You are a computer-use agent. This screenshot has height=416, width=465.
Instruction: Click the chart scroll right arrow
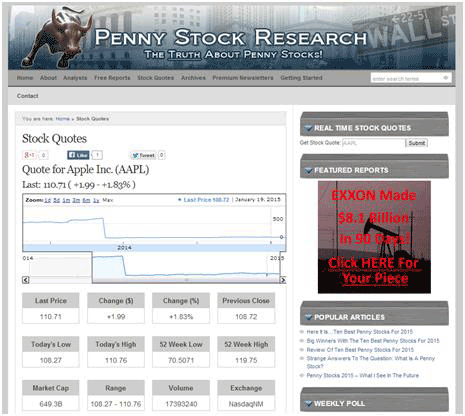point(283,280)
